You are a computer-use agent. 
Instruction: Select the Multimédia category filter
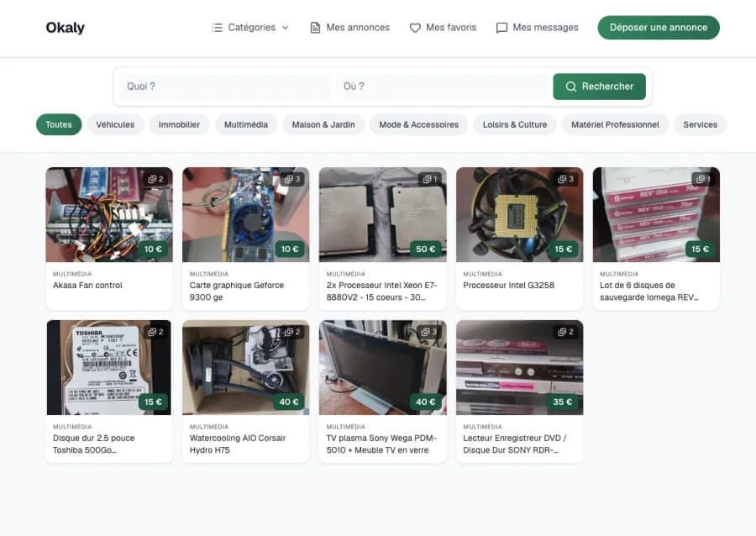coord(246,124)
